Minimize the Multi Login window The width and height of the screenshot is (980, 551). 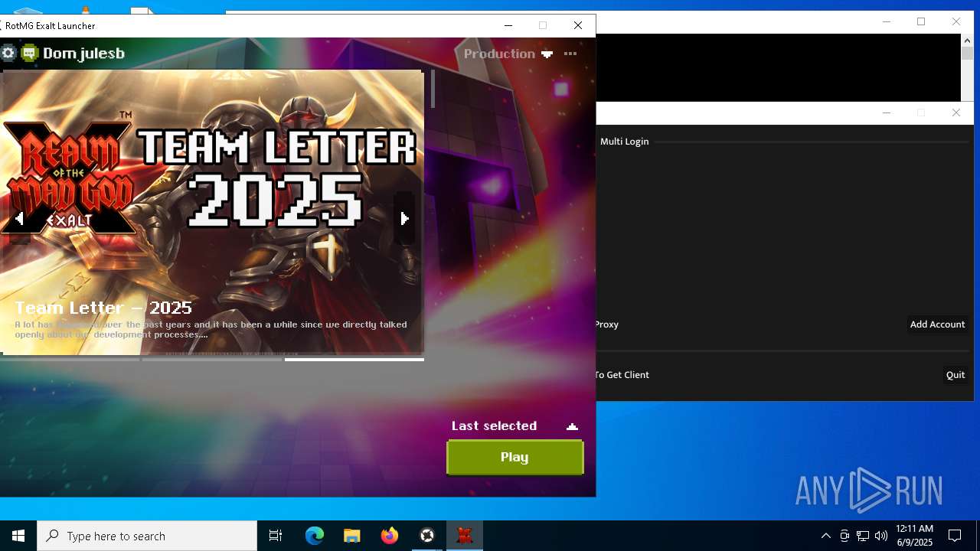point(886,112)
